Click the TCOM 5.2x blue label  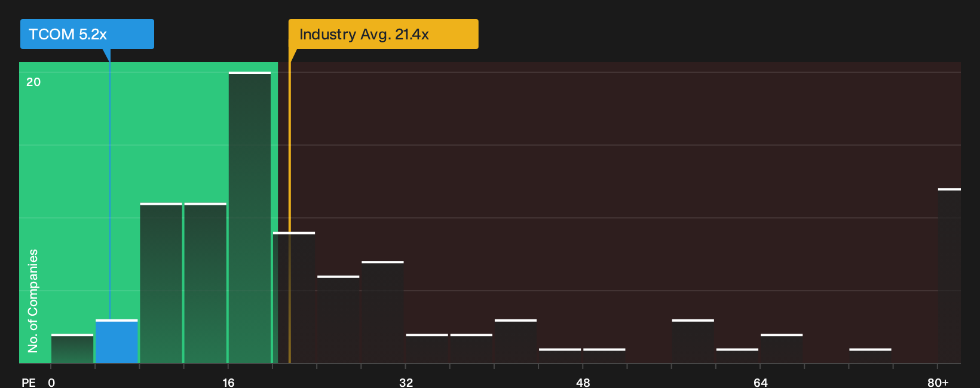point(87,34)
